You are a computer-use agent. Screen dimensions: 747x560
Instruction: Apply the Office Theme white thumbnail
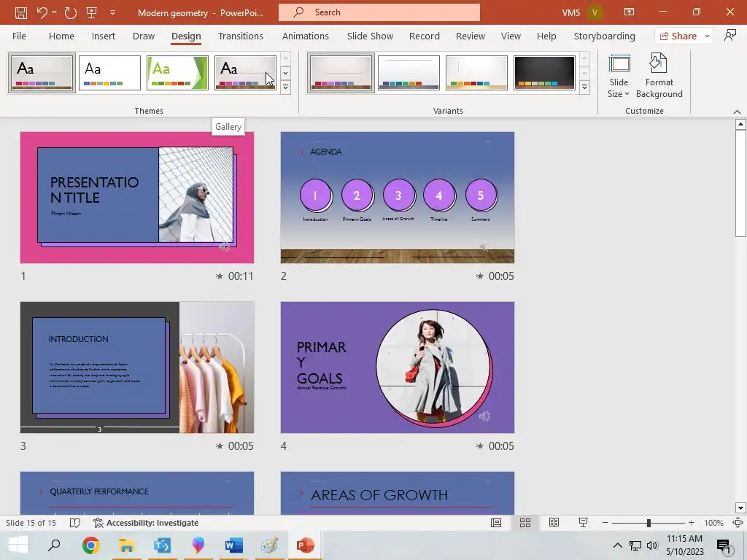[109, 73]
